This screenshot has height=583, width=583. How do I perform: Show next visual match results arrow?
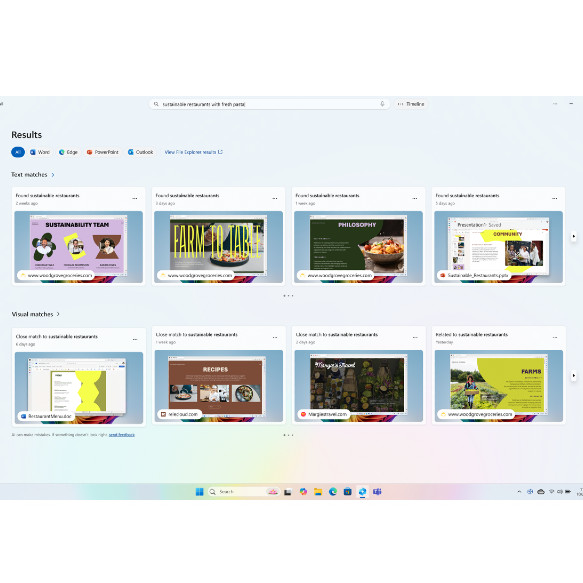[574, 376]
